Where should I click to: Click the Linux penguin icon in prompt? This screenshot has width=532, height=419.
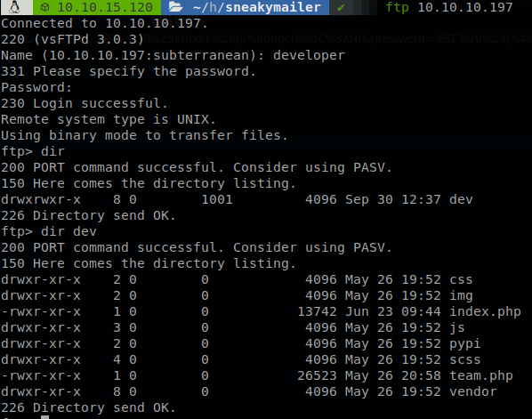tap(14, 7)
